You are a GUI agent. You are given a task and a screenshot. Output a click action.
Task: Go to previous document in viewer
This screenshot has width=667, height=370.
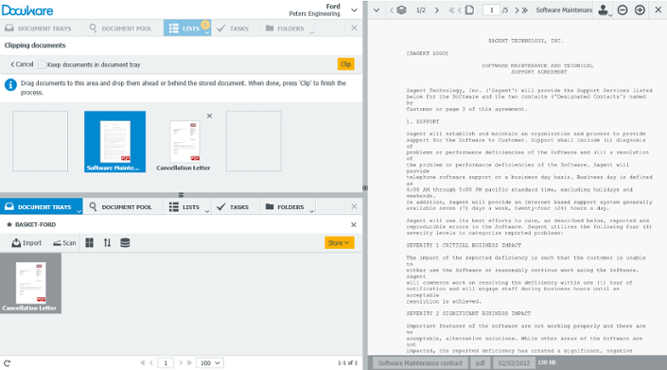(x=391, y=10)
